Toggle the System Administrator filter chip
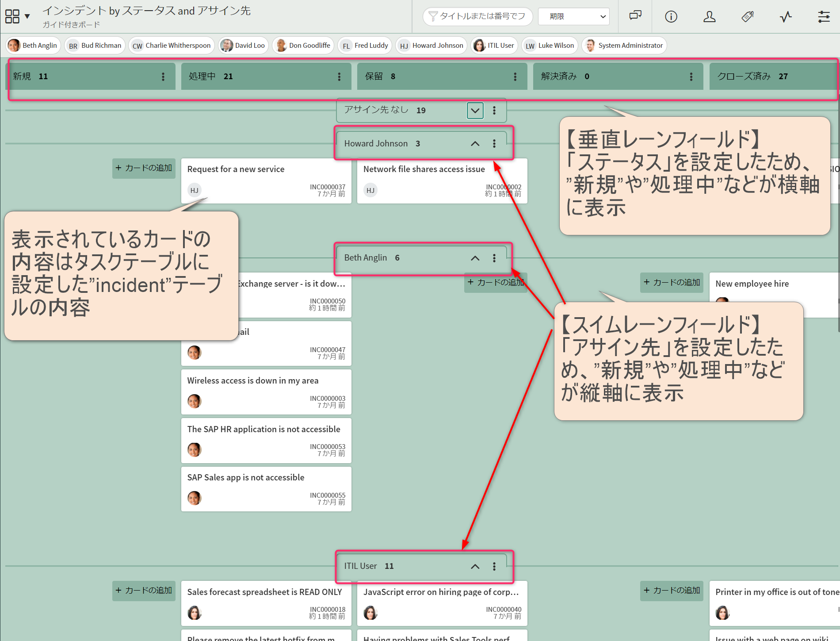The width and height of the screenshot is (840, 641). (x=623, y=45)
